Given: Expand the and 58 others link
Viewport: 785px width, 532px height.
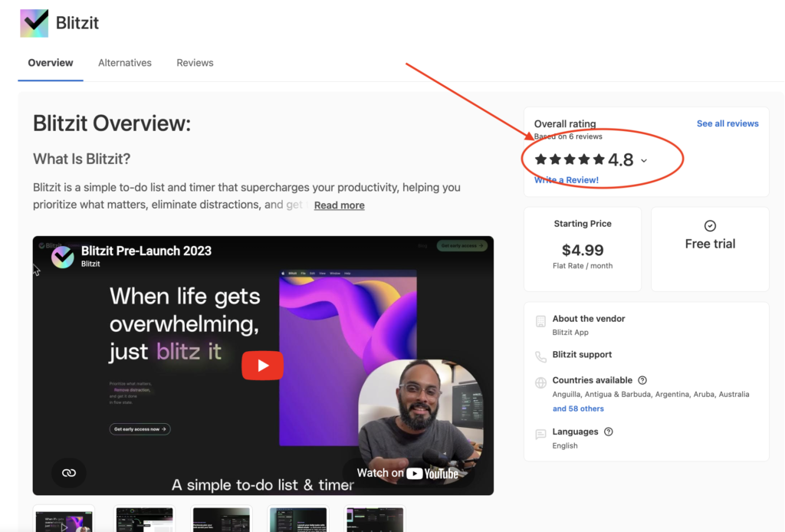Looking at the screenshot, I should pos(578,409).
